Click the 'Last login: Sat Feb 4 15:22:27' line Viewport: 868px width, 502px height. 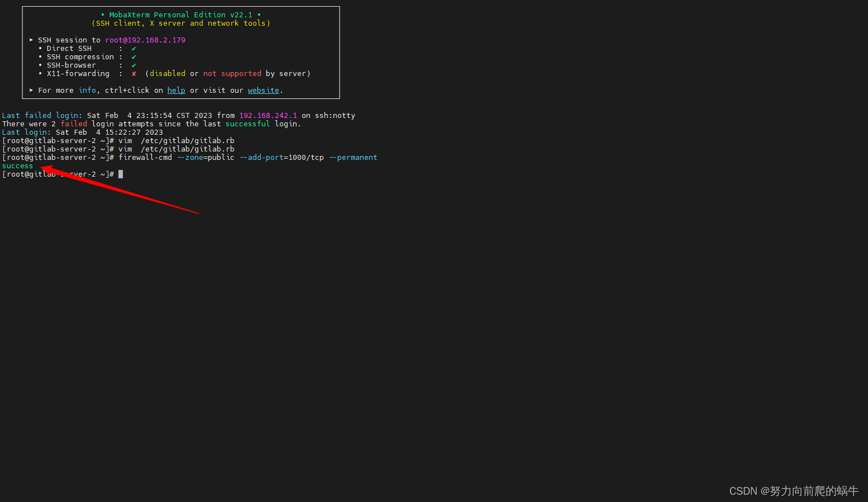click(82, 132)
